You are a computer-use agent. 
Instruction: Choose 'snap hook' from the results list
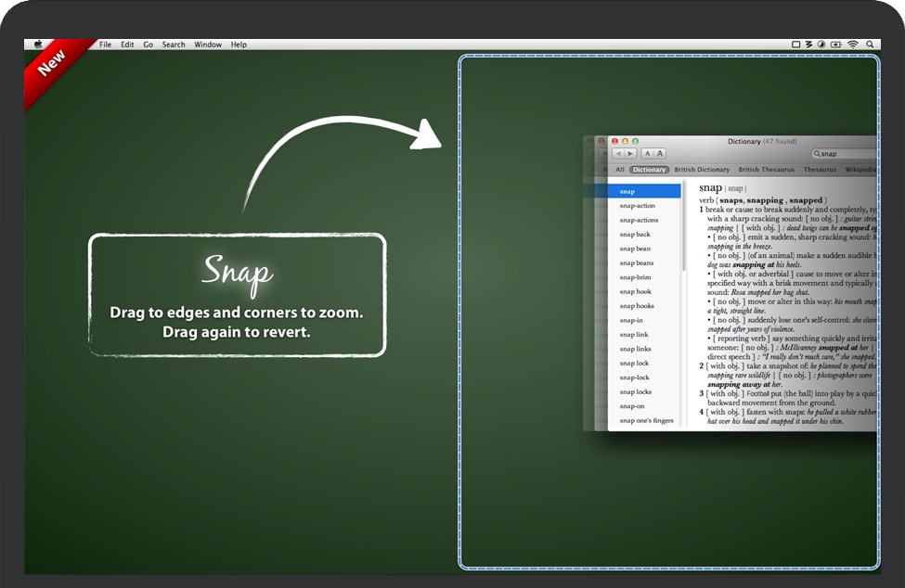coord(636,292)
